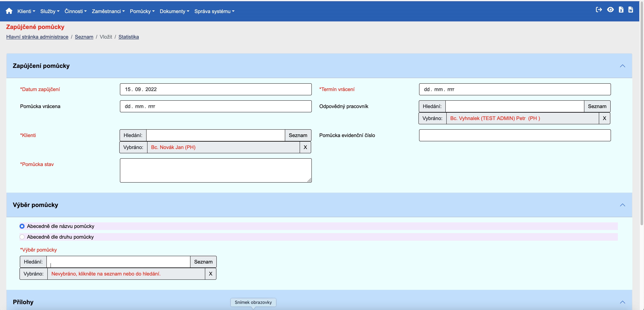Remove selected client Bc. Novák Jan
644x310 pixels.
pos(305,147)
